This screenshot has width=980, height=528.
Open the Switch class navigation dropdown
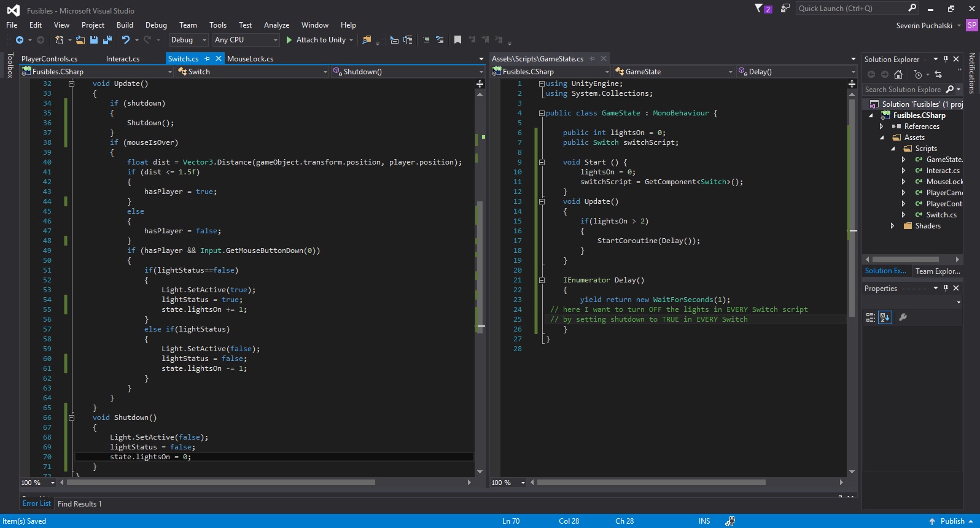click(253, 72)
